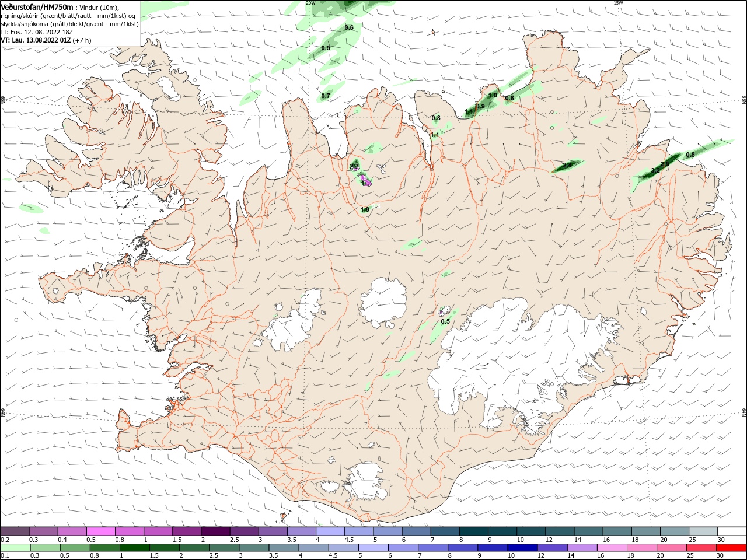Click the 1.6 precipitation value on the map
Viewport: 747px width, 560px height.
365,209
